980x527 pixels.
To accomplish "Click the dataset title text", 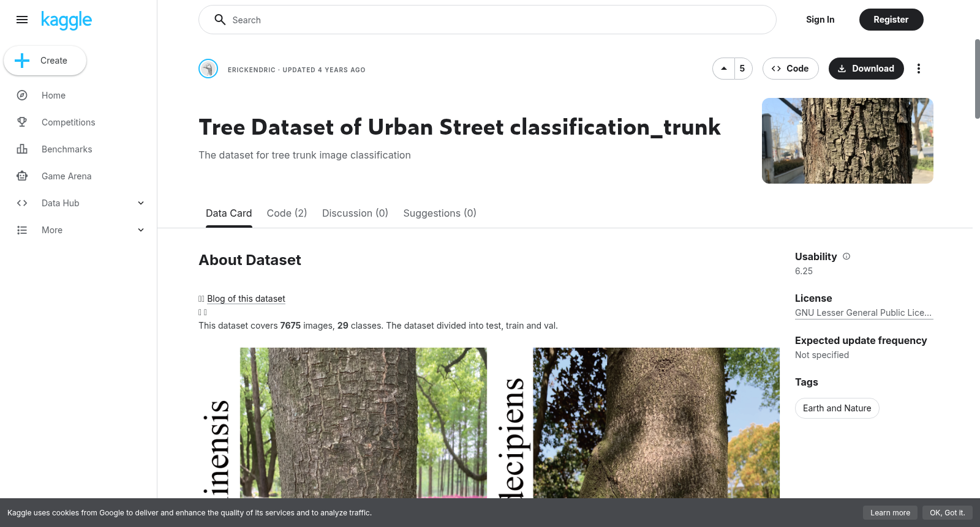I will [459, 127].
